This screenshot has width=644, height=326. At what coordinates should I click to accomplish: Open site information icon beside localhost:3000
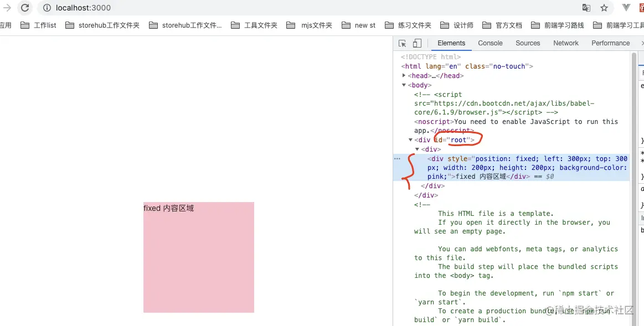click(x=47, y=8)
